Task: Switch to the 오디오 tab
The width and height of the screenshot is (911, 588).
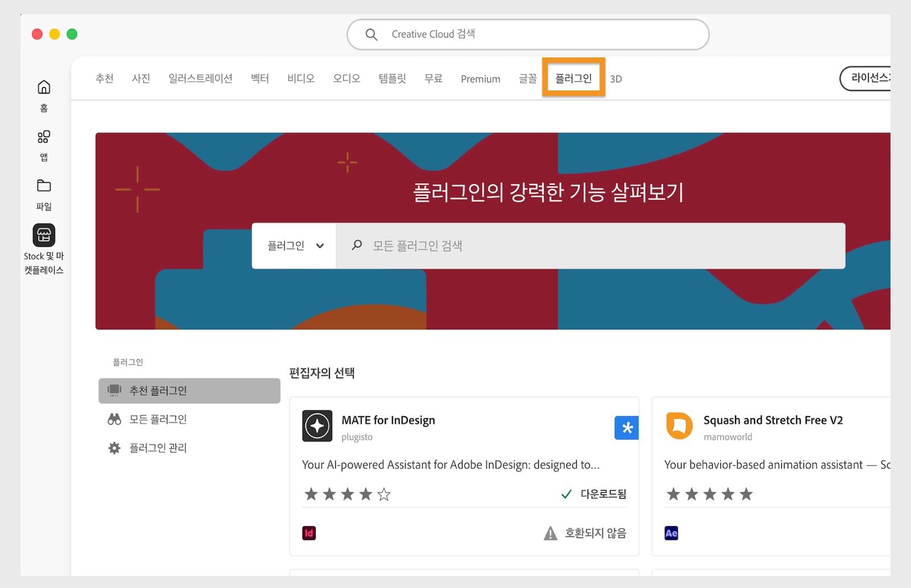Action: 347,79
